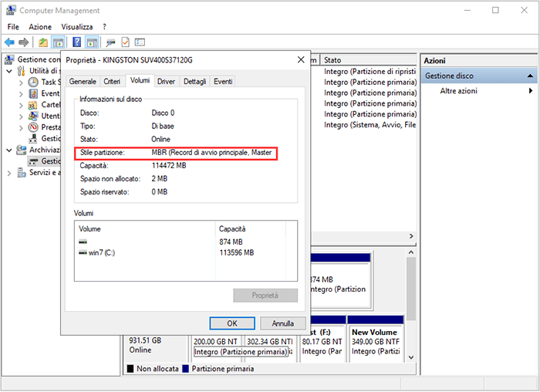The width and height of the screenshot is (540, 392).
Task: Expand the Cartelle condivise node
Action: click(21, 106)
